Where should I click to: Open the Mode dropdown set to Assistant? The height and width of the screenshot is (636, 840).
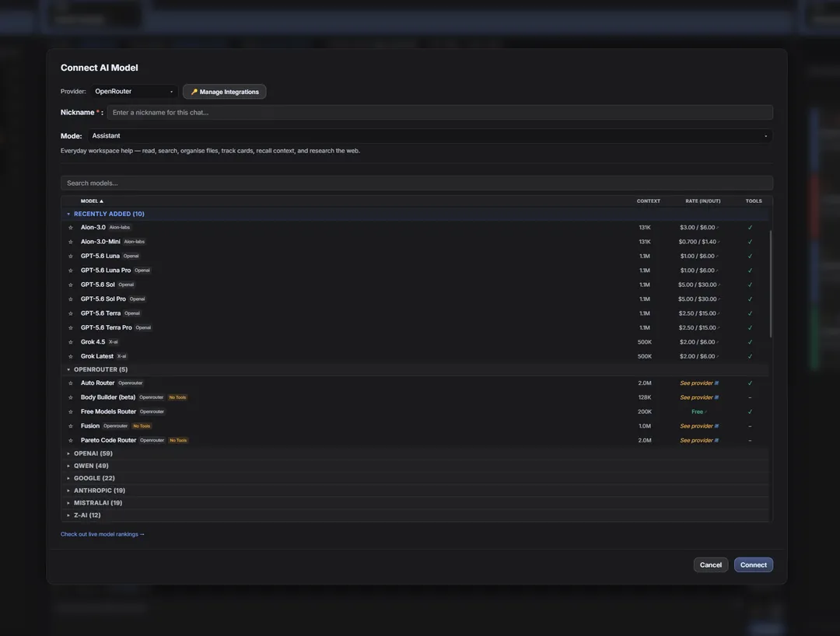pos(430,136)
